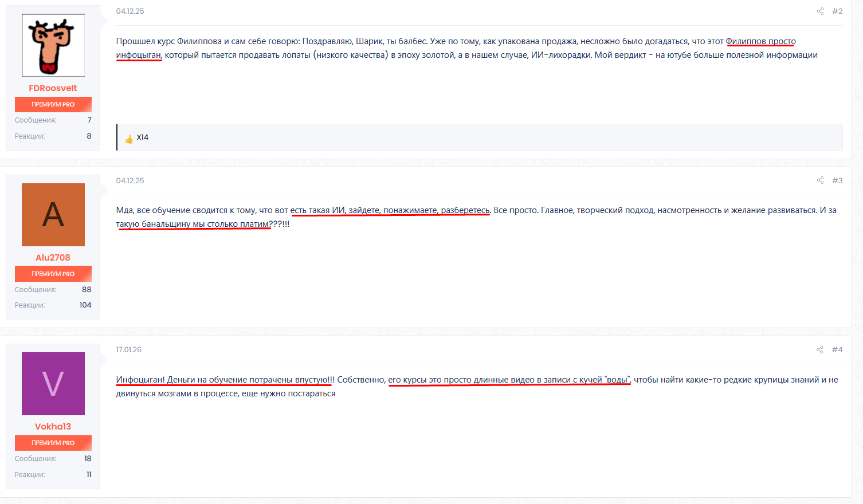Click the underlined phrase "Деньги на обучение потрачены впустую"
This screenshot has height=504, width=863.
coord(247,380)
